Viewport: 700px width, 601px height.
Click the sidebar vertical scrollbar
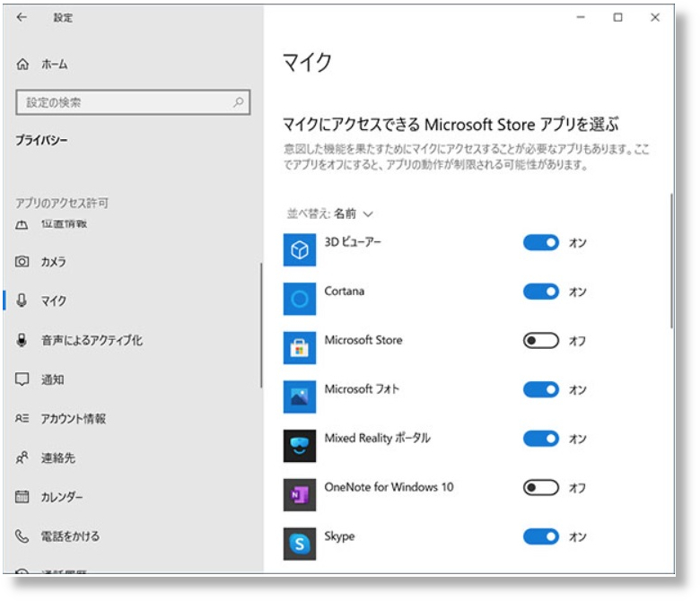(x=261, y=326)
